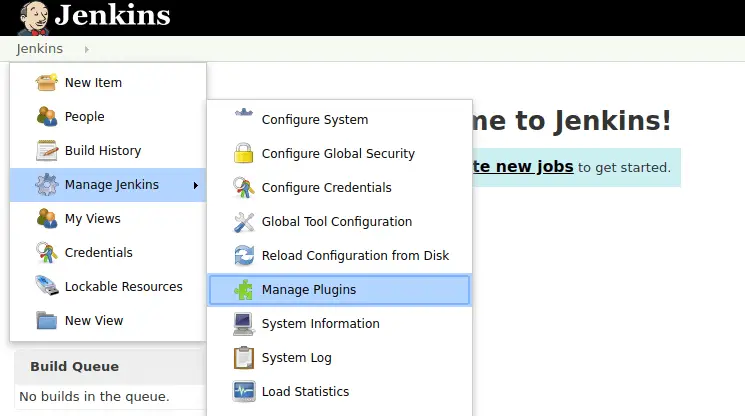Viewport: 745px width, 416px height.
Task: Click the Configure Global Security padlock icon
Action: point(244,153)
